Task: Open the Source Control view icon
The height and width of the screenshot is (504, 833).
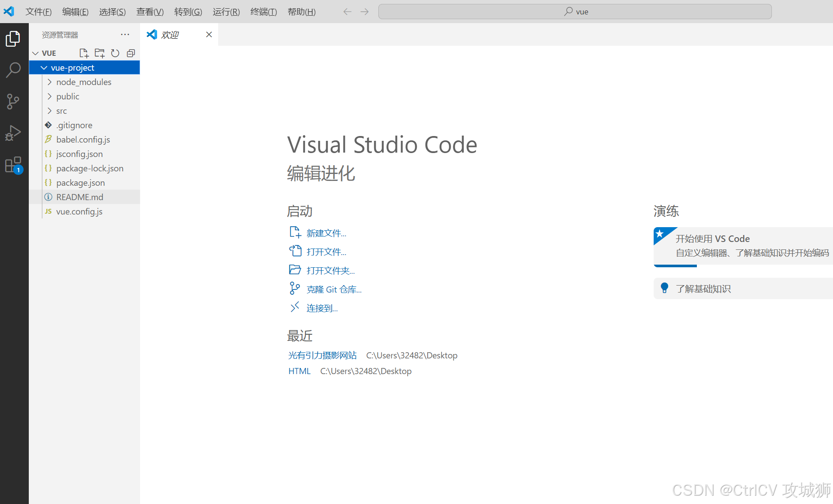Action: pyautogui.click(x=13, y=102)
